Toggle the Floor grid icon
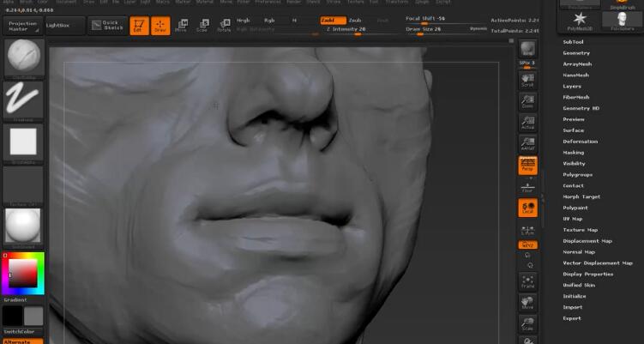This screenshot has width=644, height=344. point(527,187)
